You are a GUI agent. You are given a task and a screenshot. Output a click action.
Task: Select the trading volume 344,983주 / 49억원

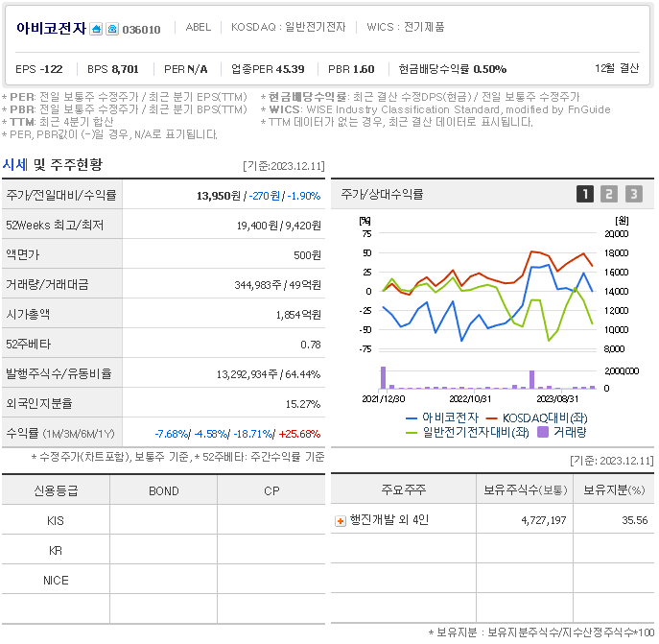point(278,285)
